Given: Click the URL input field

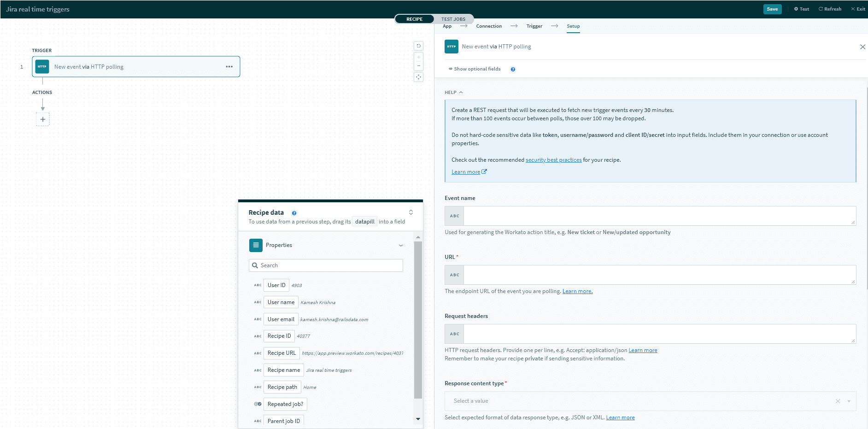Looking at the screenshot, I should coord(659,275).
